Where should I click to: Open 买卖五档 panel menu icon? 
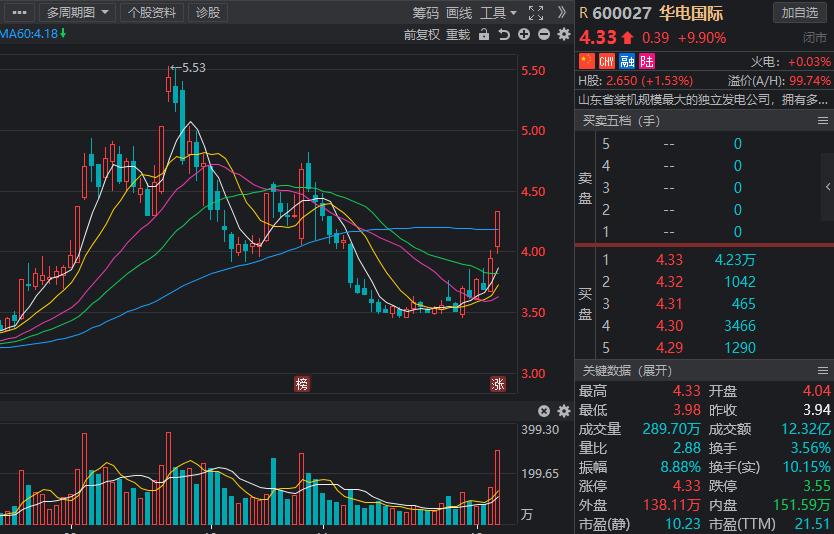(x=822, y=121)
